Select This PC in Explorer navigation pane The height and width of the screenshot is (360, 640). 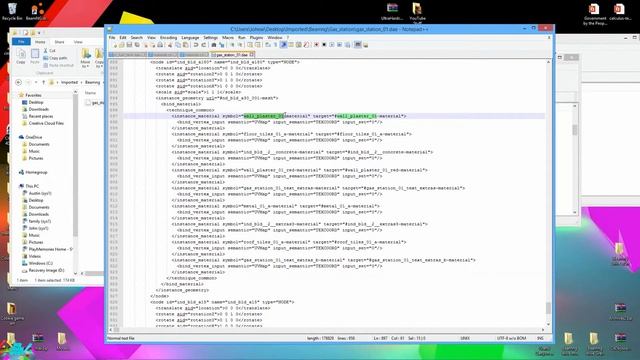pos(32,186)
